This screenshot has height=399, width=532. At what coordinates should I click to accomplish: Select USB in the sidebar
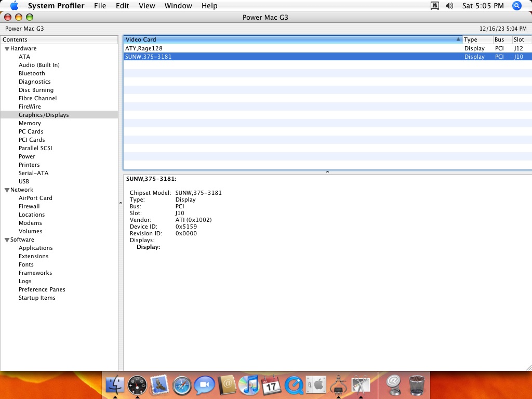pos(24,181)
